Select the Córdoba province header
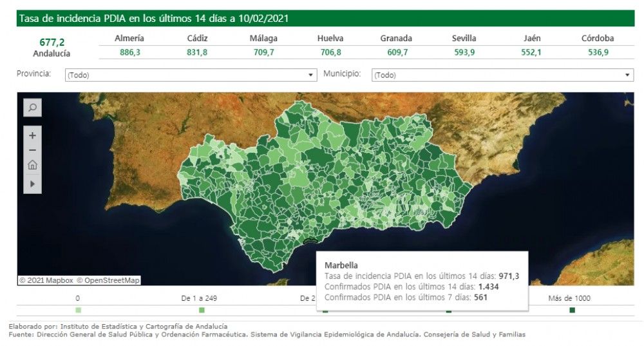 point(598,38)
